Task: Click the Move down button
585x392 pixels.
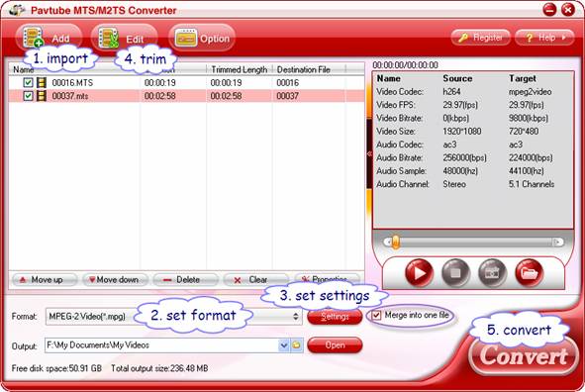Action: tap(115, 279)
